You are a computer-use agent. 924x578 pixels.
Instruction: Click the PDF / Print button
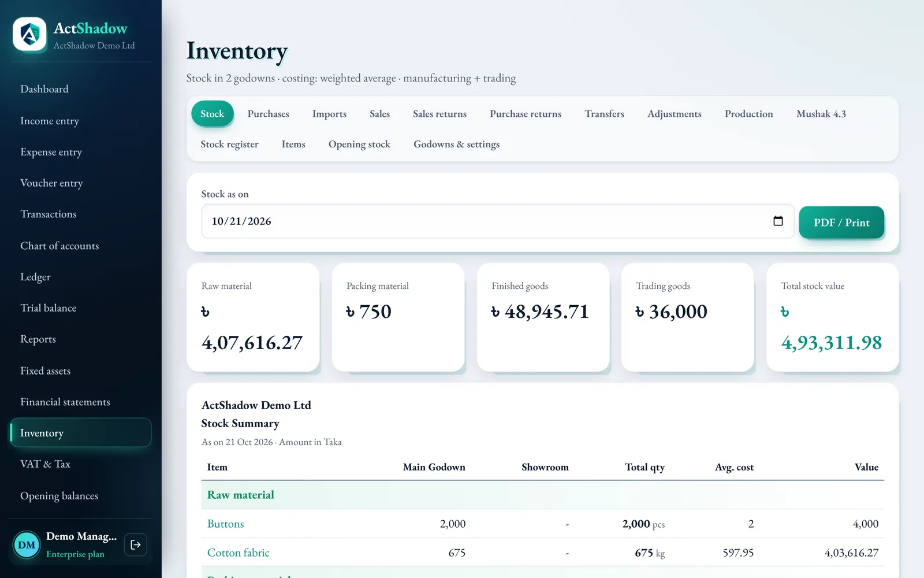point(841,223)
